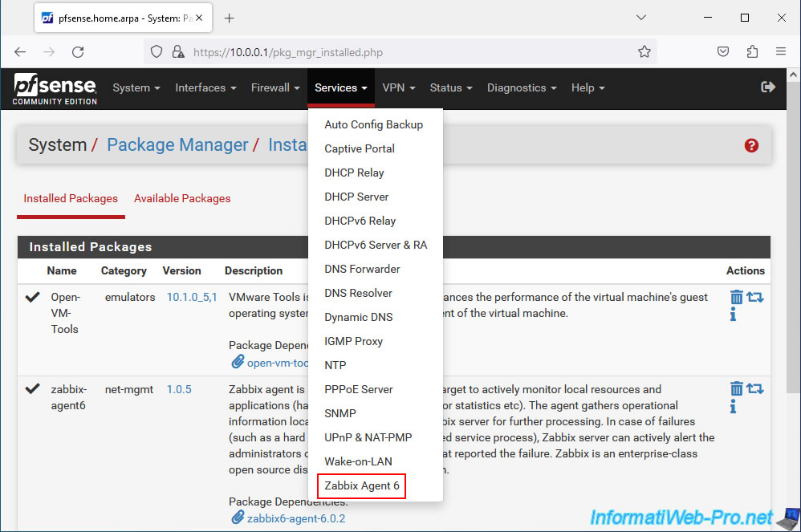Click the scrollbar up arrow
The height and width of the screenshot is (532, 801).
click(x=793, y=75)
